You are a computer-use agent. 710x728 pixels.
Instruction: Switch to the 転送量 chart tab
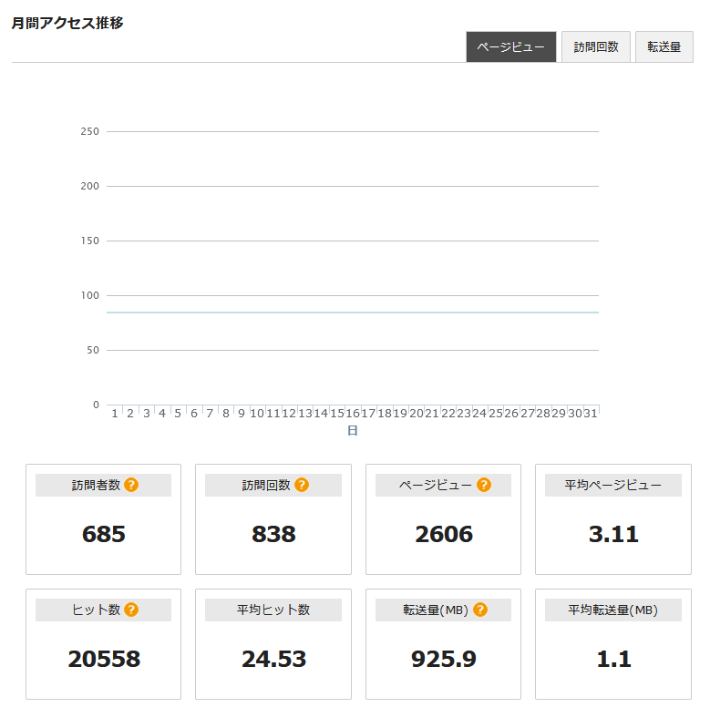coord(664,46)
